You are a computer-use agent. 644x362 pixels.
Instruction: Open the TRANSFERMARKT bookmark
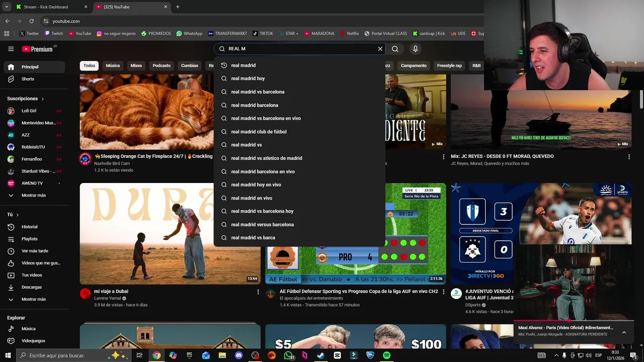point(227,34)
